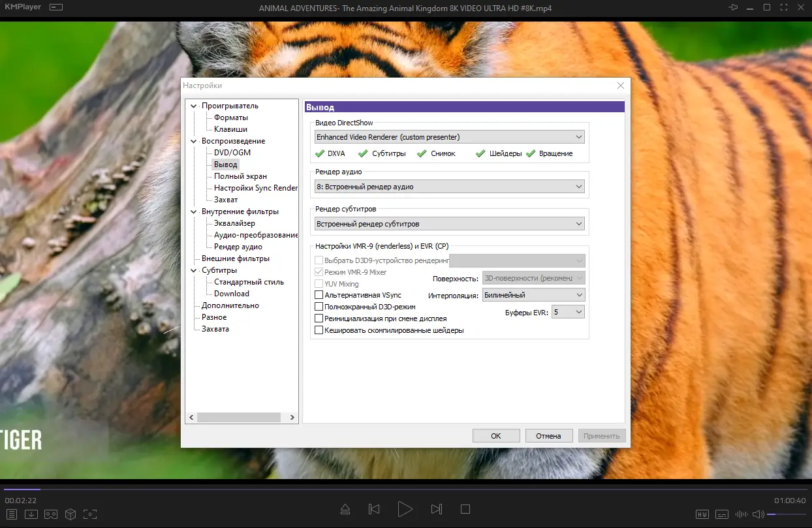Open the Эквалайзер settings page

[x=234, y=223]
